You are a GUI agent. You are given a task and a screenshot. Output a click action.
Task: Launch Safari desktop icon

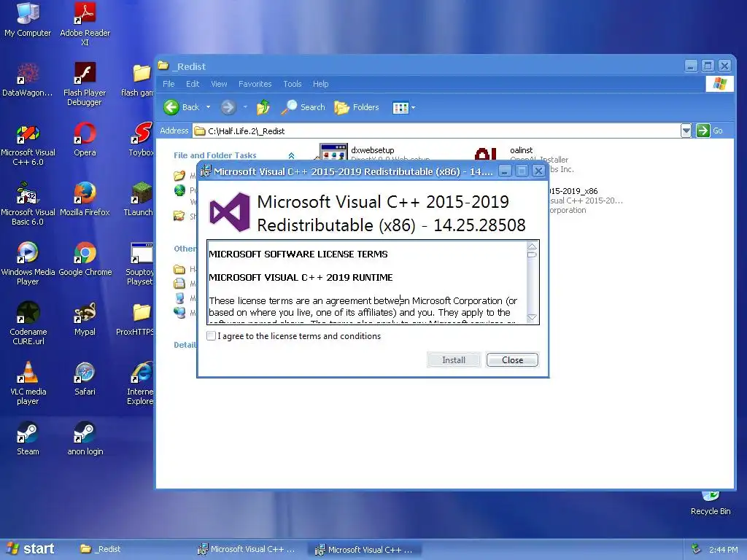point(85,379)
